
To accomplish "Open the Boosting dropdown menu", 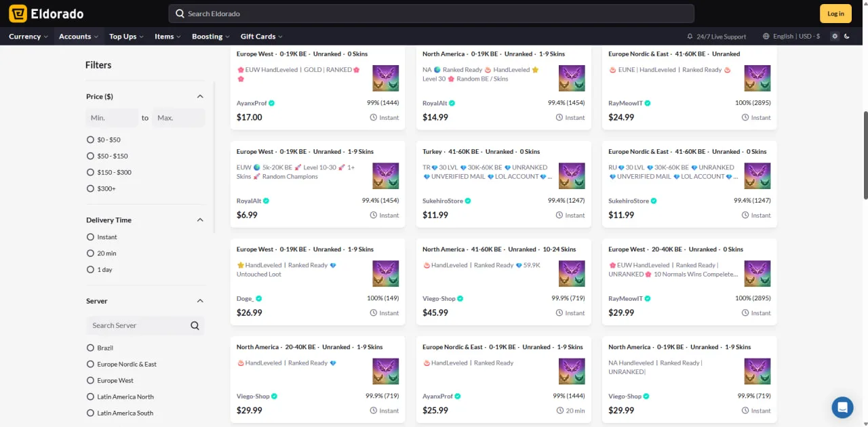I will tap(211, 37).
